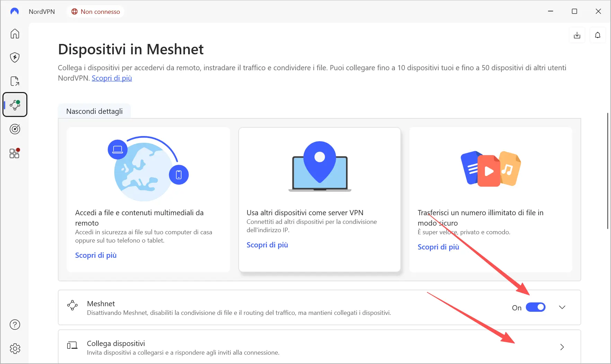Open Threat Protection shield icon
Screen dimensions: 611x364
click(x=15, y=57)
